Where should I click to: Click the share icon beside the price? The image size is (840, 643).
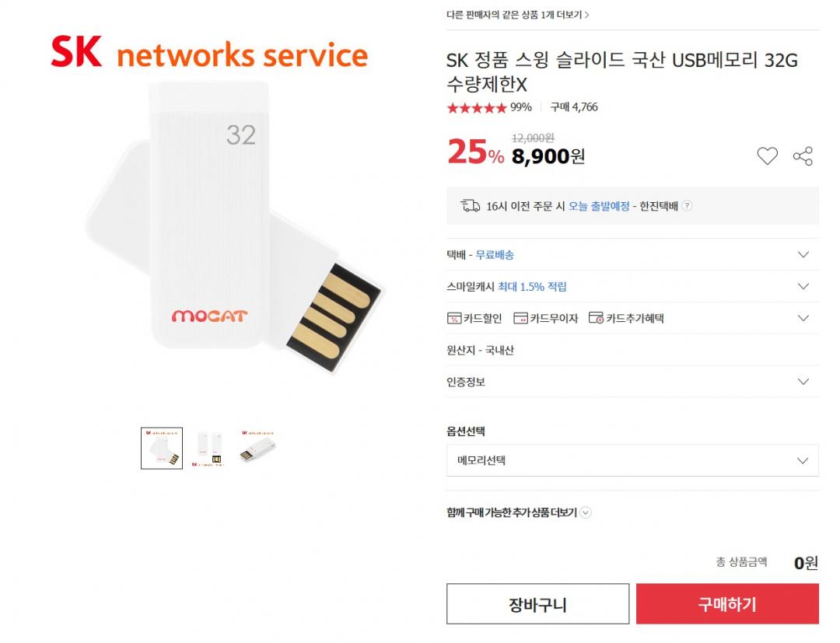coord(803,156)
